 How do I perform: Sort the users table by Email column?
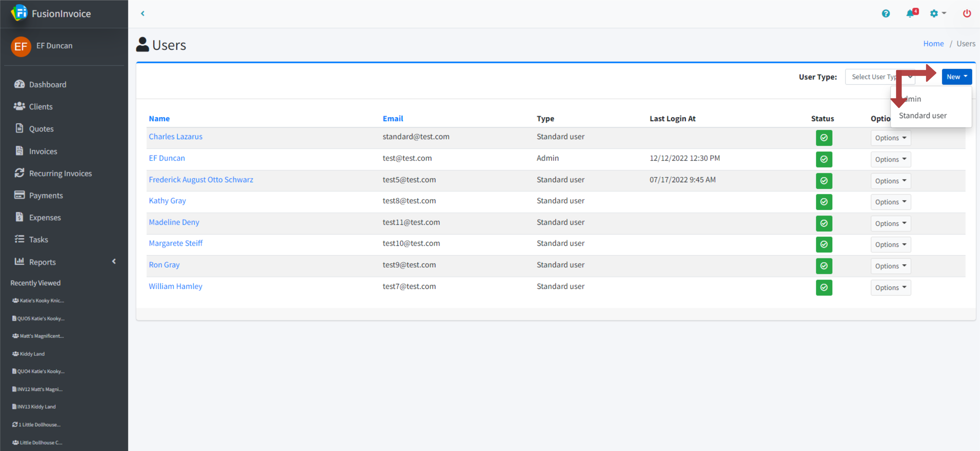coord(393,119)
